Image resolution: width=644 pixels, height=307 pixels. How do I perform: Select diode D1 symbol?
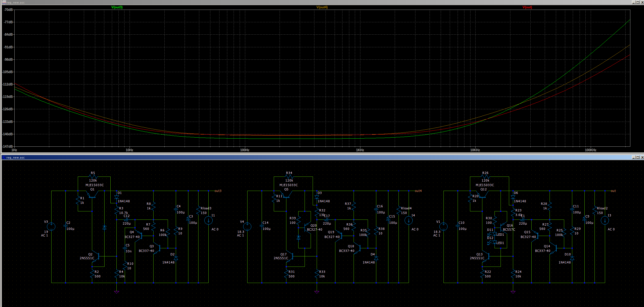(x=116, y=197)
